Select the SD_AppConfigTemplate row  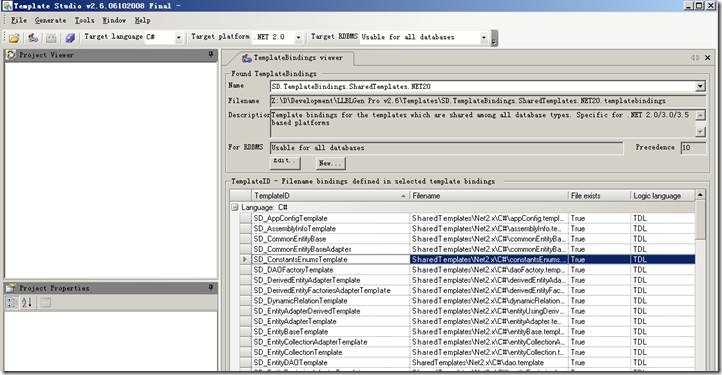[467, 218]
